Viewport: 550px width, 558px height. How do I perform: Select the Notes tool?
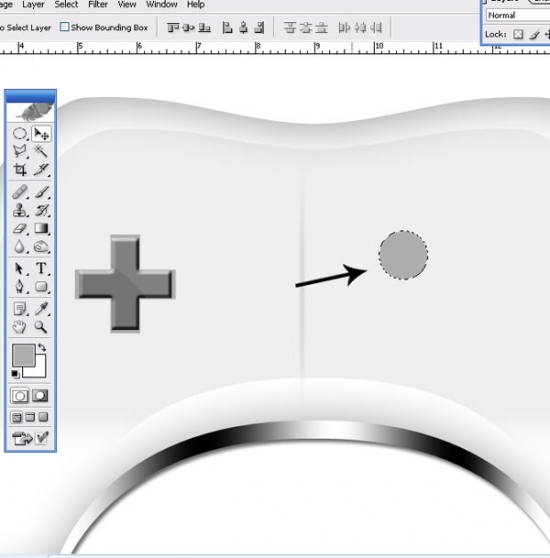pyautogui.click(x=20, y=309)
